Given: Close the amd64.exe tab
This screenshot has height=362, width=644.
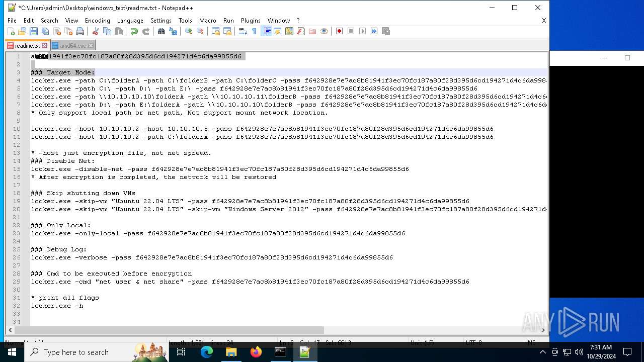Looking at the screenshot, I should pyautogui.click(x=91, y=46).
